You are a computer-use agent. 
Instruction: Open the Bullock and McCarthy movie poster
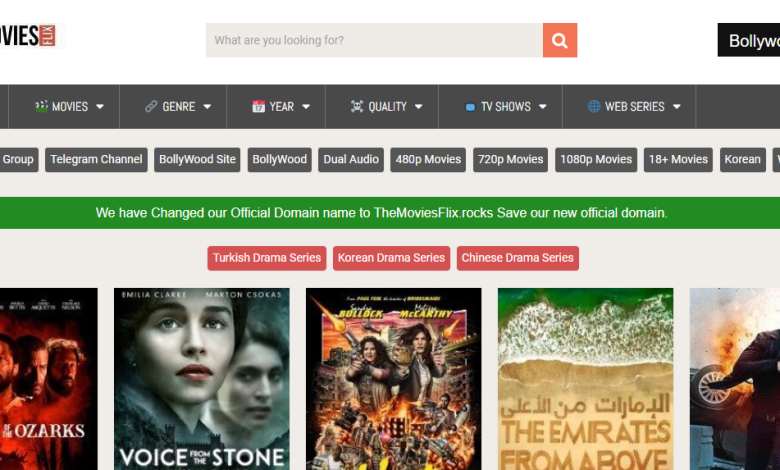point(393,379)
